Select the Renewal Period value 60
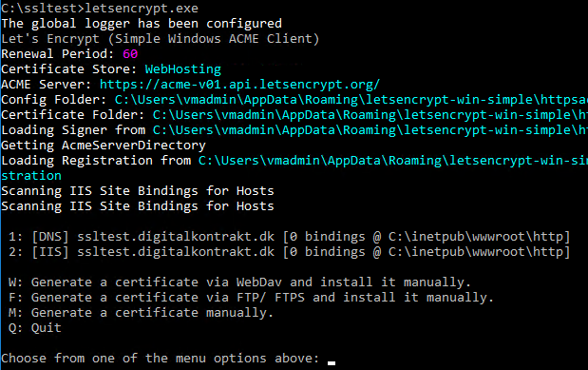Viewport: 588px width, 370px height. click(x=130, y=53)
